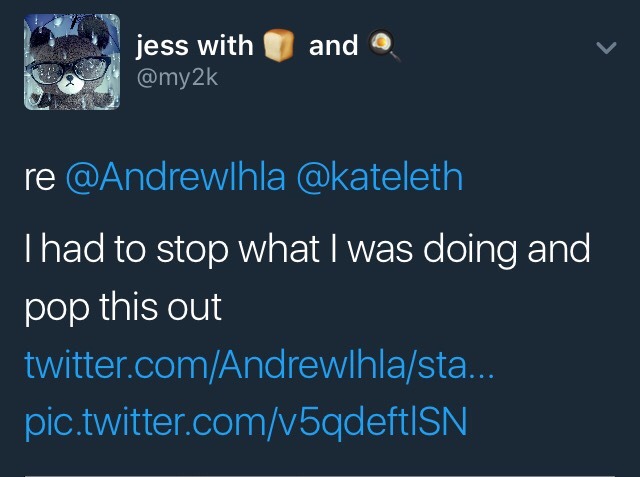Tap the @my2k handle
The height and width of the screenshot is (477, 640).
(x=178, y=78)
